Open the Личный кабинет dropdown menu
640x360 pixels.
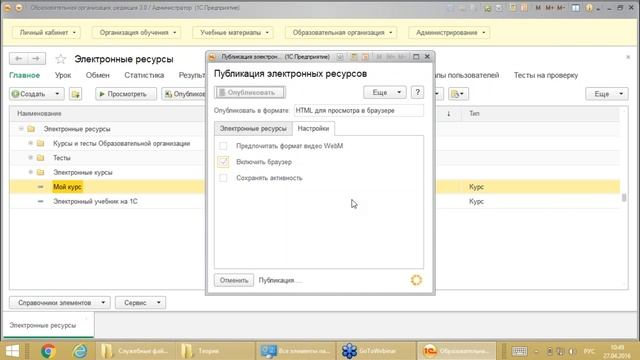47,33
